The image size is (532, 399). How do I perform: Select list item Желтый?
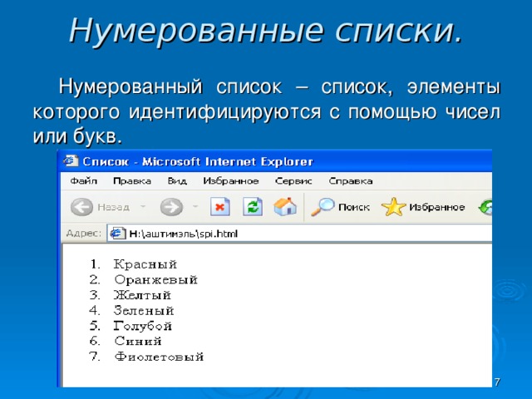tap(142, 295)
